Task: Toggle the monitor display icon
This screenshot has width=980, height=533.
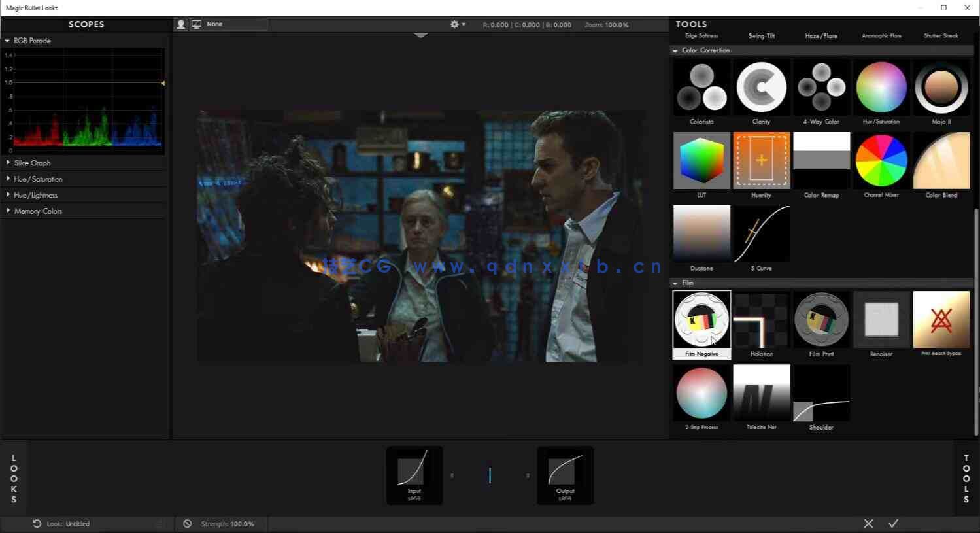Action: point(196,24)
